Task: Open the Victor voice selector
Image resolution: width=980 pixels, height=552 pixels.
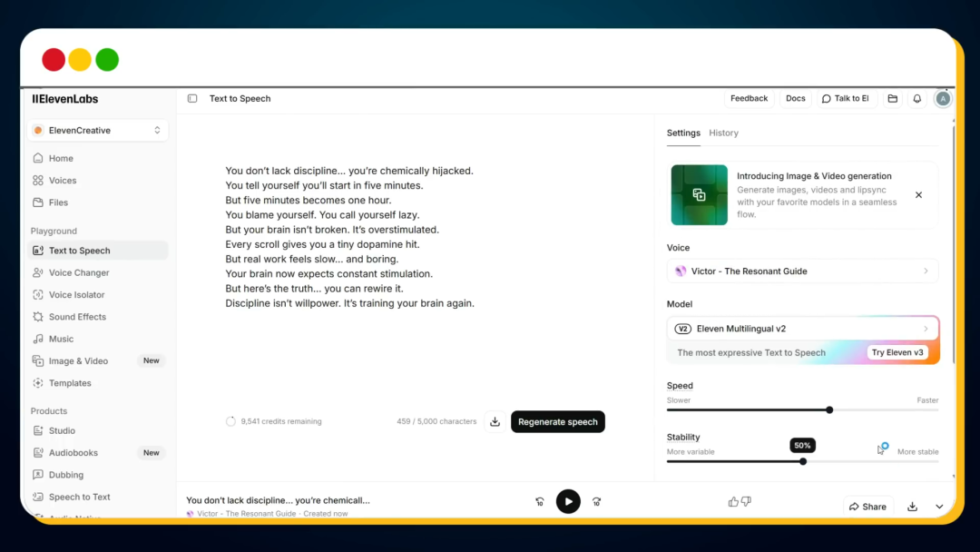Action: pos(802,271)
